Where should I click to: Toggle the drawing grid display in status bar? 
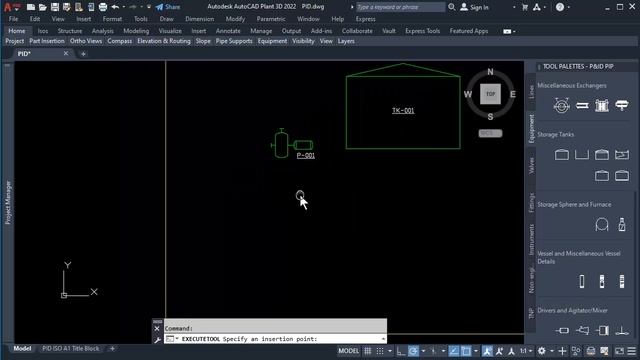[x=368, y=351]
